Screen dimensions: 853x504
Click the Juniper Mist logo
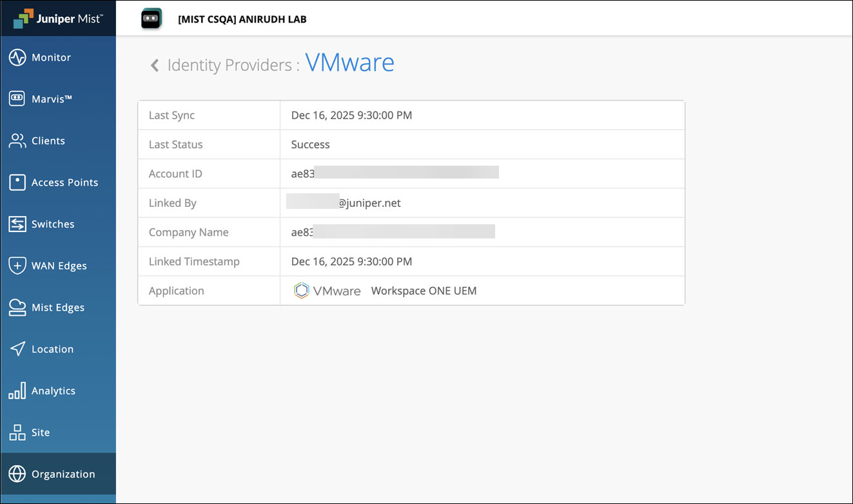pyautogui.click(x=58, y=18)
